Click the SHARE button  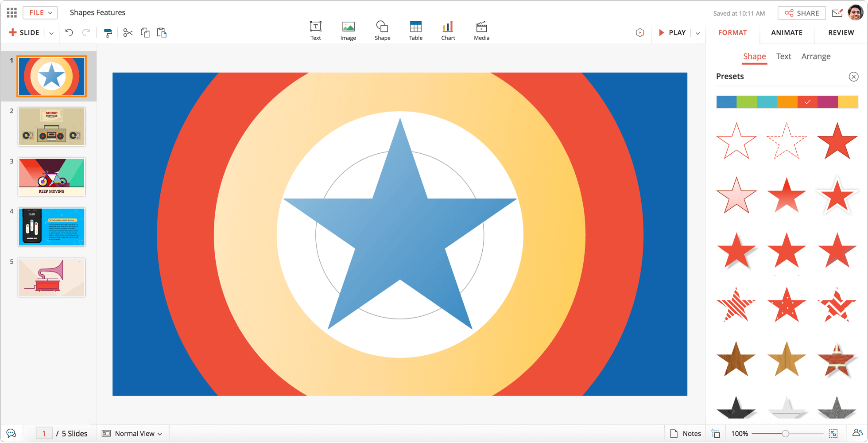tap(802, 13)
